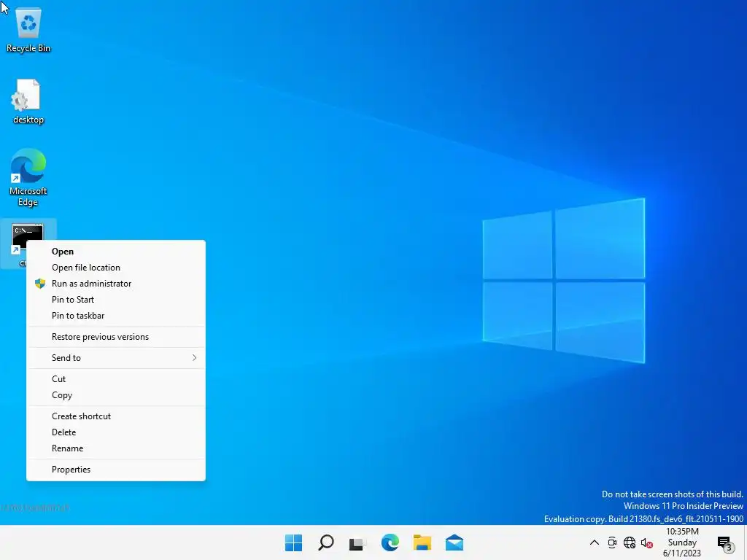Choose Run as administrator

pyautogui.click(x=116, y=284)
